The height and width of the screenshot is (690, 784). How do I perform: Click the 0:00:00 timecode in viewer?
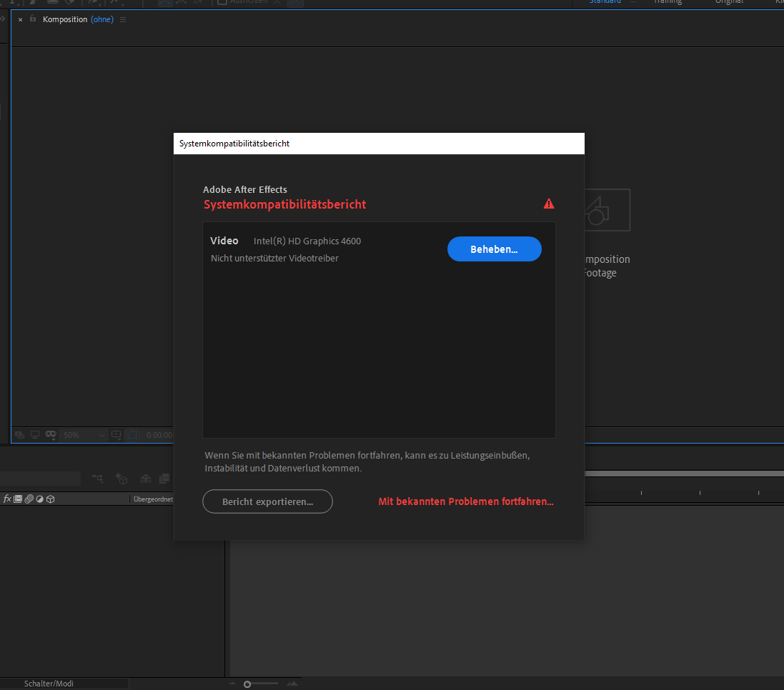(159, 435)
